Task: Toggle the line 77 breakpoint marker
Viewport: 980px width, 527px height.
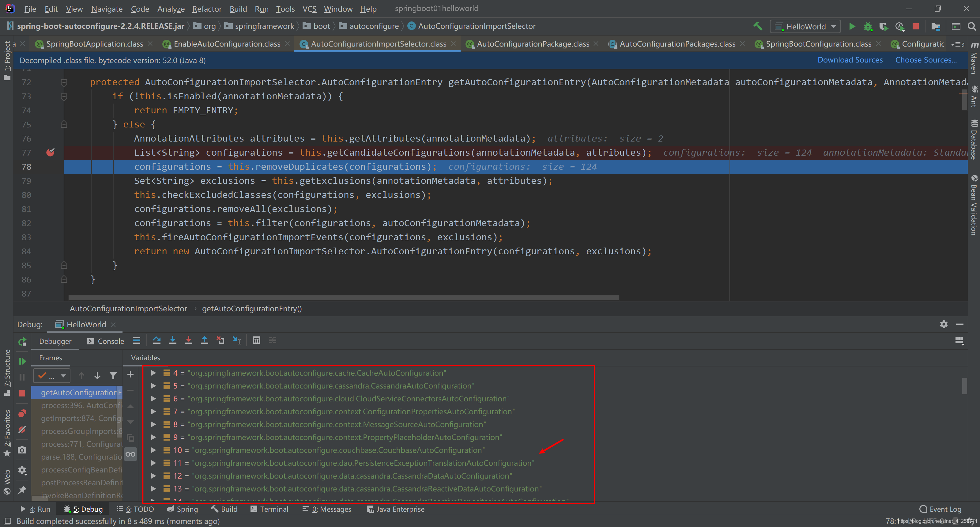Action: click(50, 153)
